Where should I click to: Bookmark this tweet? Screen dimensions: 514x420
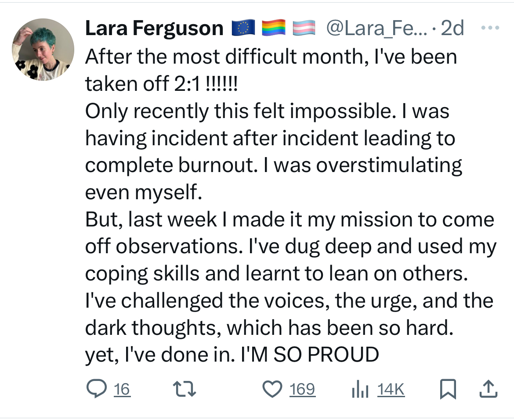pyautogui.click(x=448, y=389)
